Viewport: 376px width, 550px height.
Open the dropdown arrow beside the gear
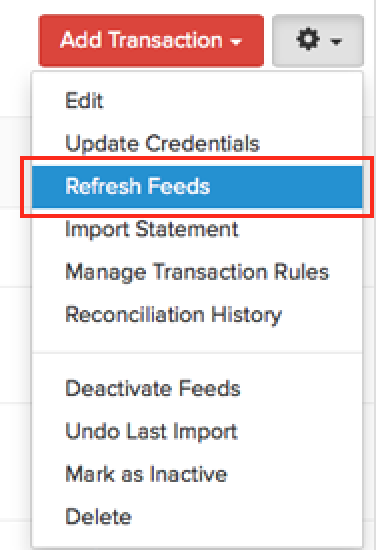pos(336,42)
